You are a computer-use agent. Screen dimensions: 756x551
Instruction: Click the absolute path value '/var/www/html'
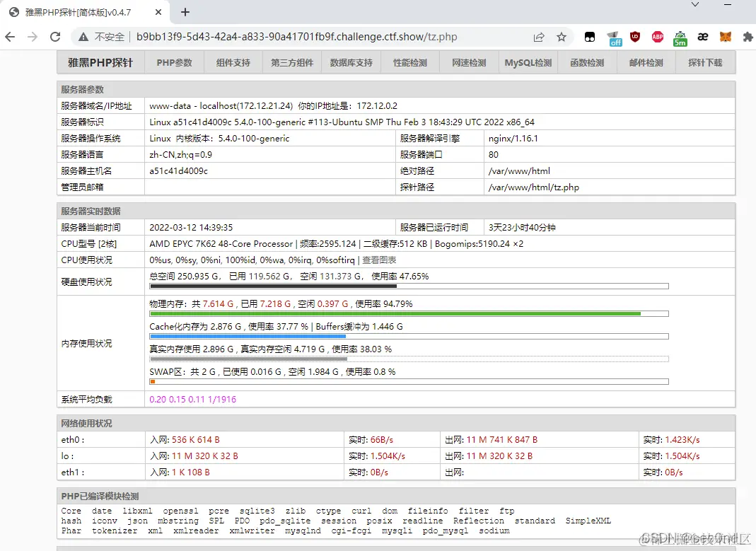(519, 170)
